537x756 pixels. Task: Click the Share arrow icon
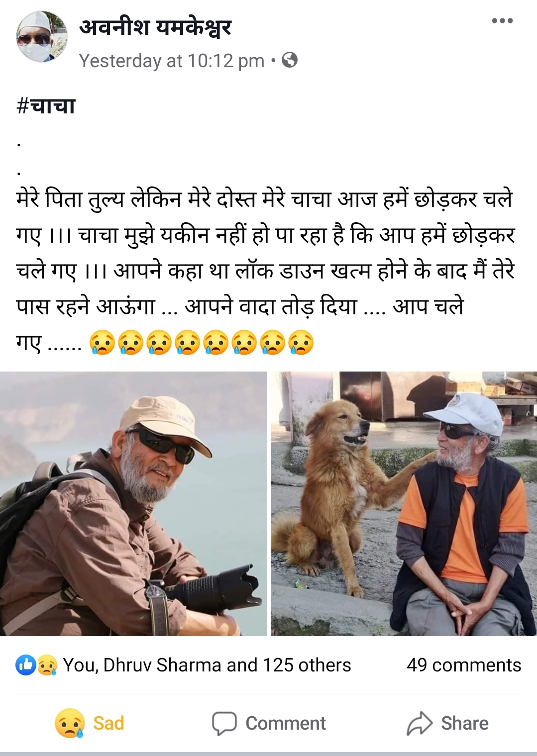pyautogui.click(x=420, y=723)
